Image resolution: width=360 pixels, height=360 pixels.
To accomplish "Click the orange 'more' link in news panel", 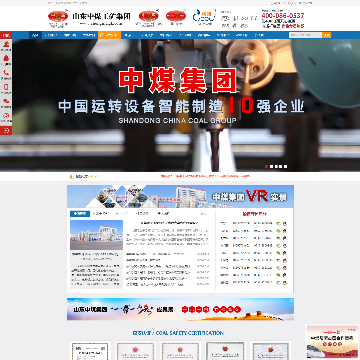I will 204,214.
